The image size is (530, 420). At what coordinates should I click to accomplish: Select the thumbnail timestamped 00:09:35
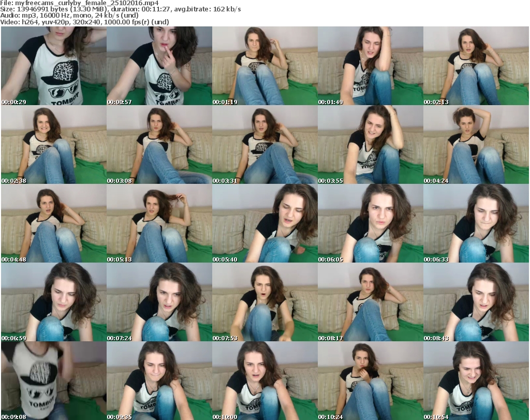point(159,381)
